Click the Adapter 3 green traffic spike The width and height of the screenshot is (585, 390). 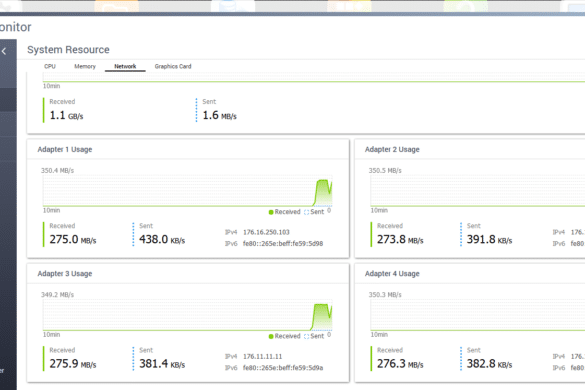click(x=322, y=317)
